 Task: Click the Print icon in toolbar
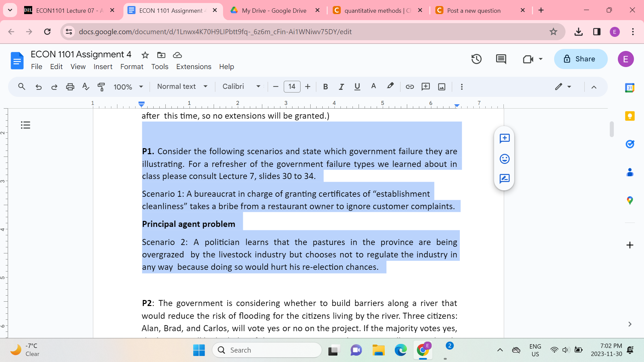click(70, 86)
